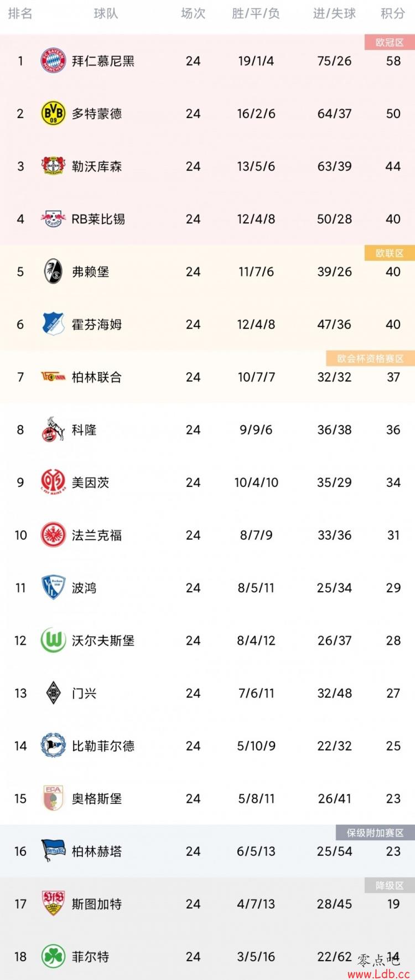Select the Union Berlin logo
The height and width of the screenshot is (980, 415).
pyautogui.click(x=53, y=377)
